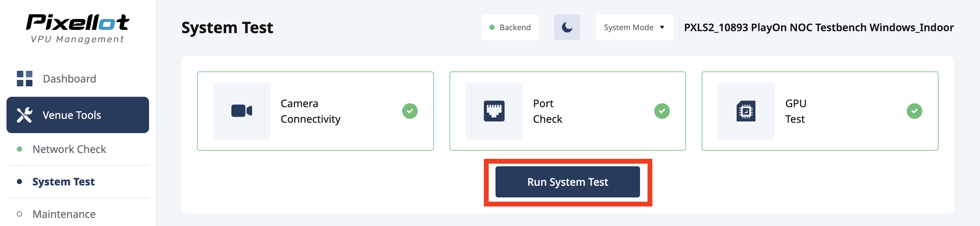Select System Test in the sidebar
The height and width of the screenshot is (226, 980).
click(64, 182)
